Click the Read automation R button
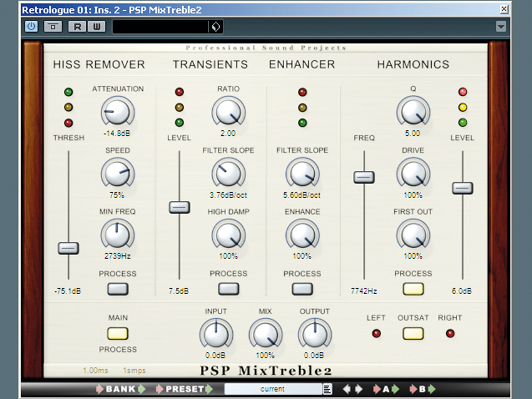 pos(78,26)
